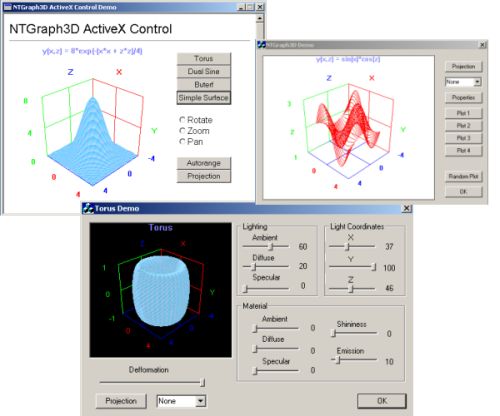The height and width of the screenshot is (416, 500).
Task: Click the Lighting Specular slider
Action: [x=266, y=289]
